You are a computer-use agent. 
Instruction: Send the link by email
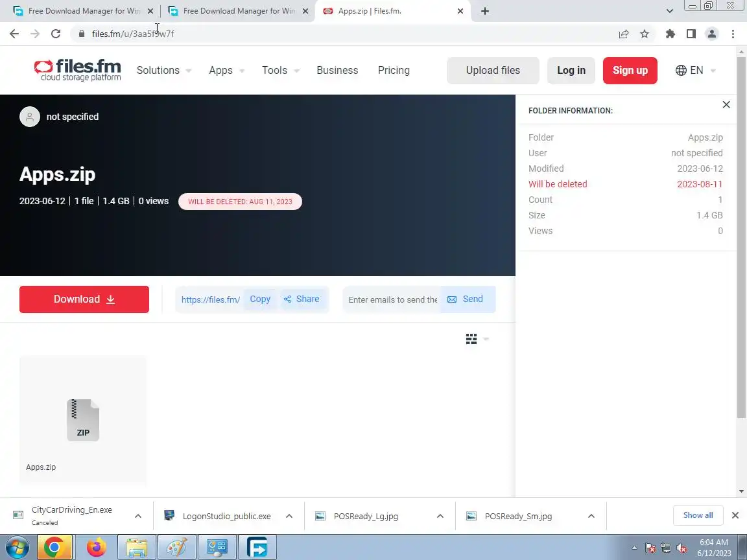(466, 299)
